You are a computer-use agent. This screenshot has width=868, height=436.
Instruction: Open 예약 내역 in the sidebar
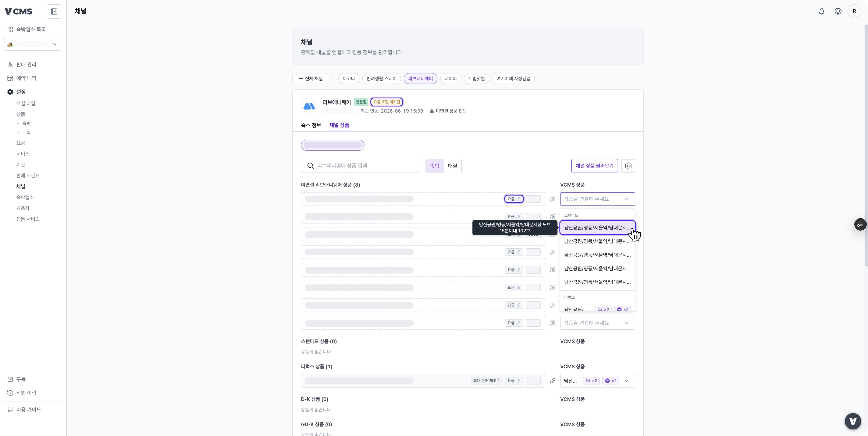[x=26, y=78]
